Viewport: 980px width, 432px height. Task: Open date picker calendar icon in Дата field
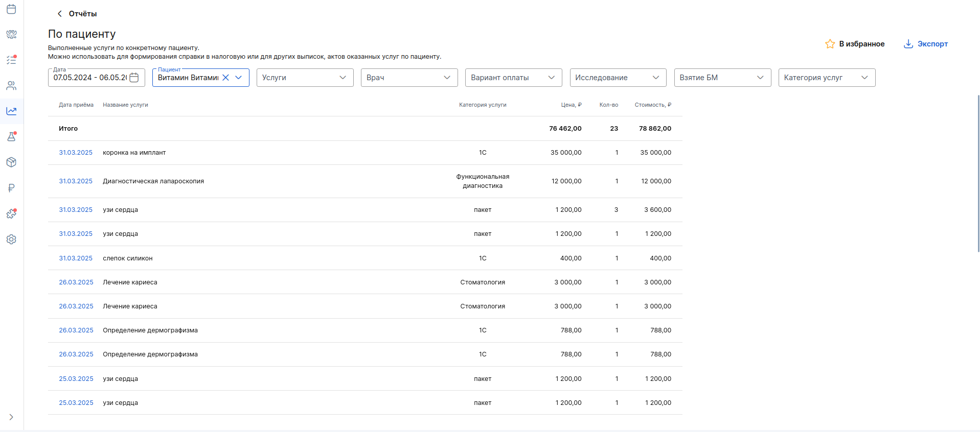pyautogui.click(x=134, y=78)
